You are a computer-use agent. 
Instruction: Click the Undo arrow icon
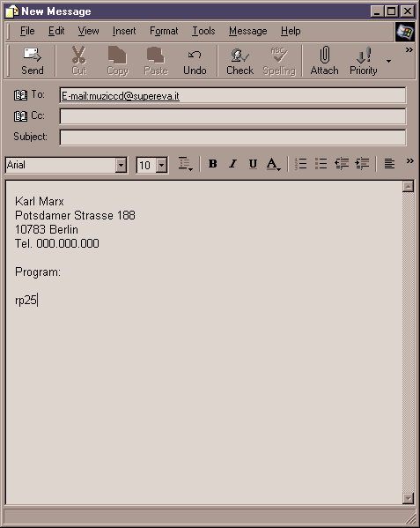coord(195,55)
